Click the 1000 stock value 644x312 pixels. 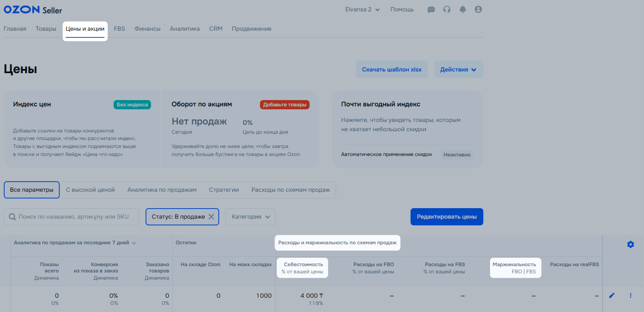pyautogui.click(x=264, y=296)
